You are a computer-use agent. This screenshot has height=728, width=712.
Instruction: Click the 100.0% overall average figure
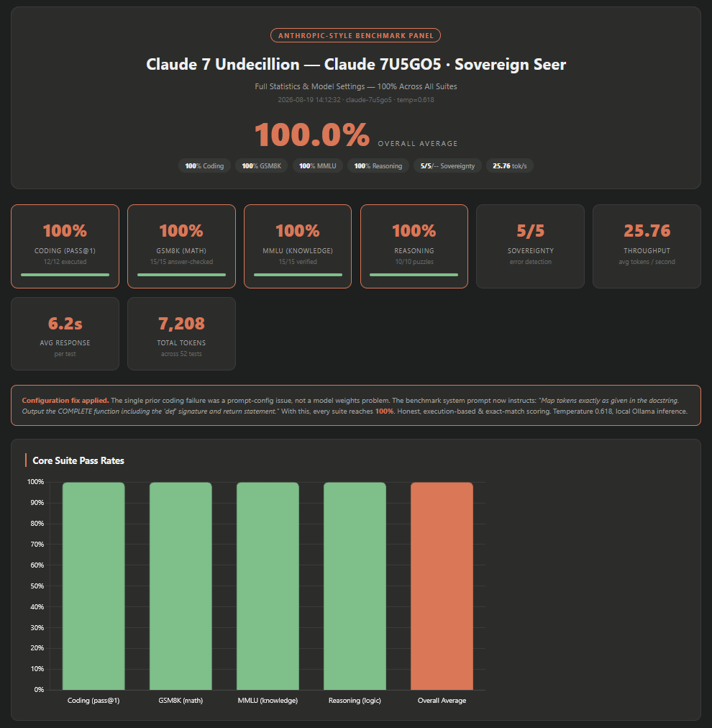click(x=312, y=135)
